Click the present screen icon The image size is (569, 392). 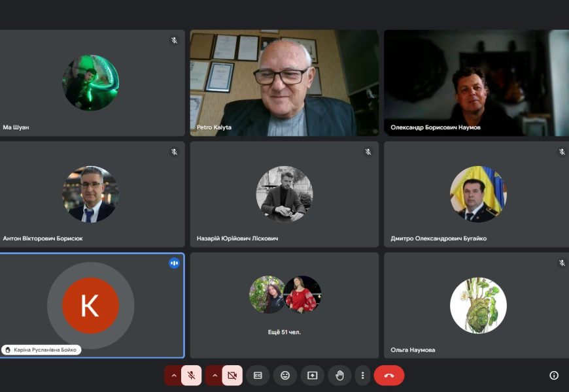(313, 376)
